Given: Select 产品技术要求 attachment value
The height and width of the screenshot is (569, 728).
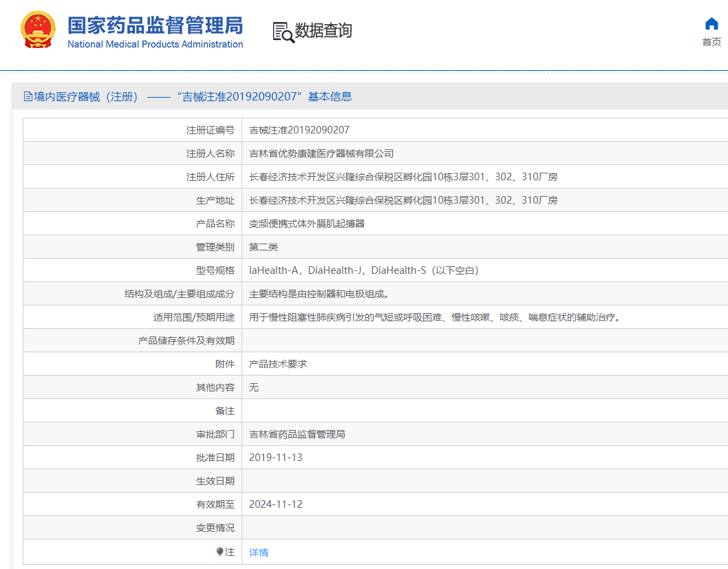Looking at the screenshot, I should click(277, 364).
